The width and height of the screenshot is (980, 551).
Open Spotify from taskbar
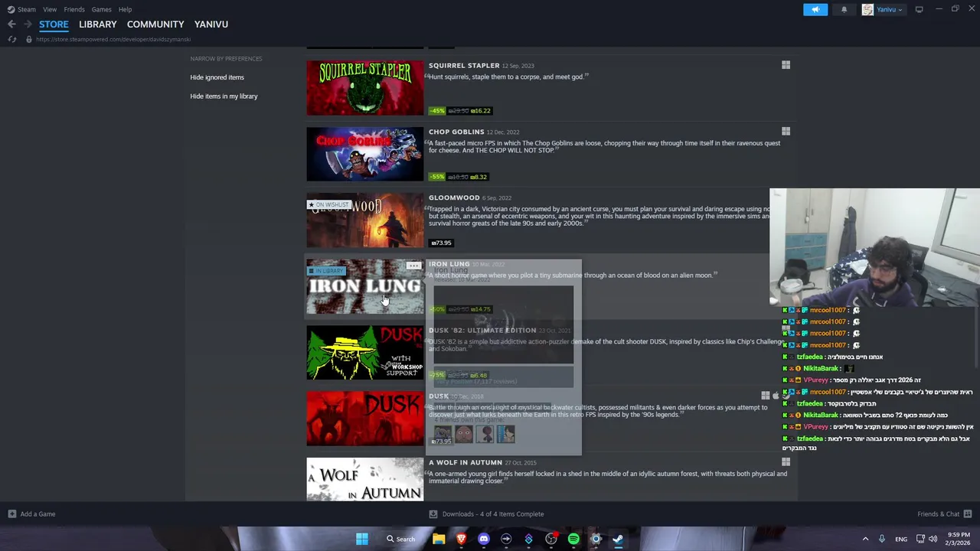pyautogui.click(x=573, y=539)
